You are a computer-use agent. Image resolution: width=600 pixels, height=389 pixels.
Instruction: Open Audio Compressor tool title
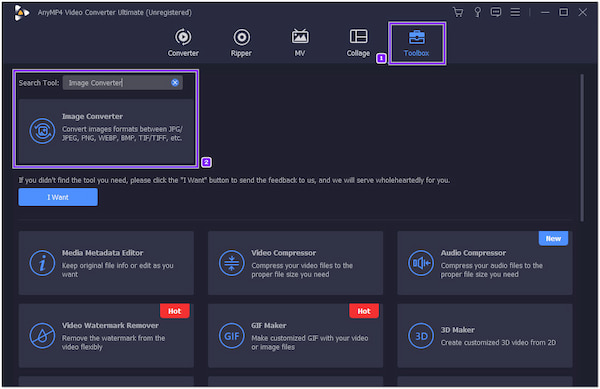473,253
